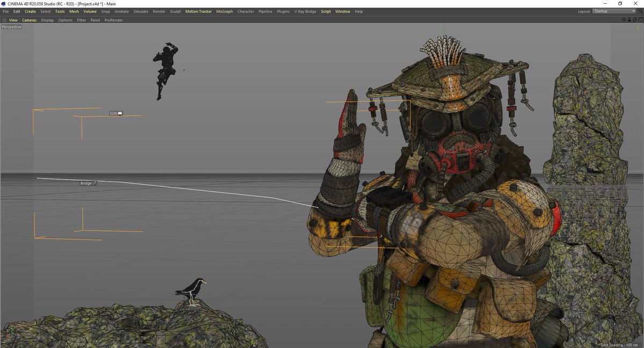Open the Help menu
The width and height of the screenshot is (644, 348).
coord(358,11)
